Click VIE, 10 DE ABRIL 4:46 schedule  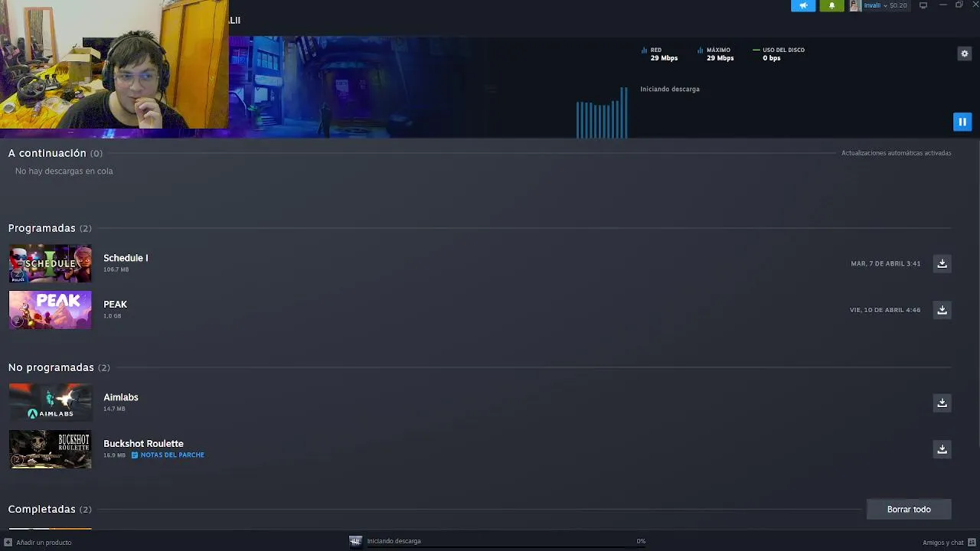[885, 310]
